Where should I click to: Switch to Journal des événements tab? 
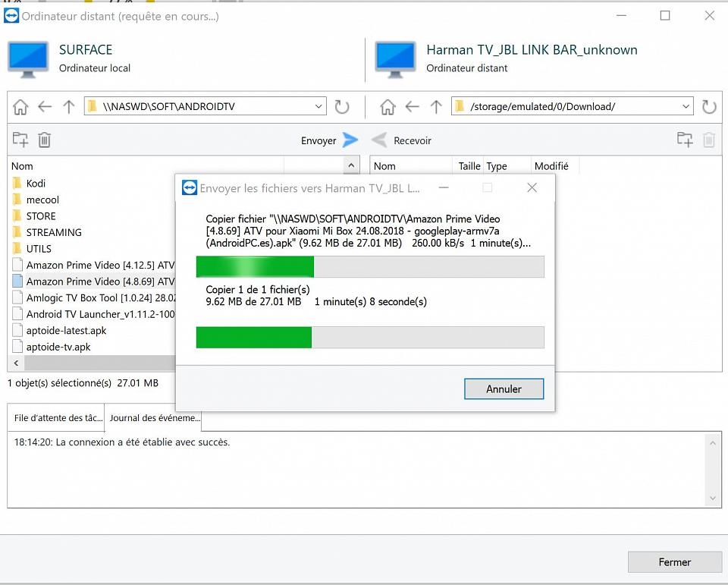153,418
